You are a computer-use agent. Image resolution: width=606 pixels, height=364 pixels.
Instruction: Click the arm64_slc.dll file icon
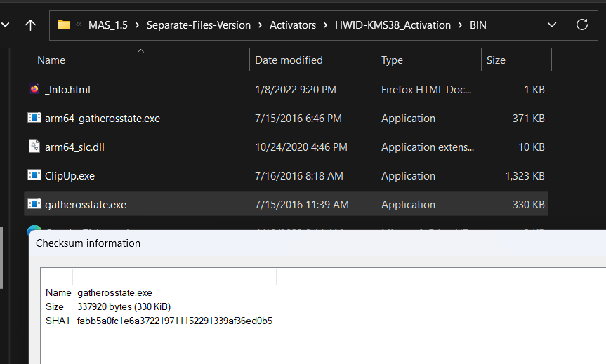[x=34, y=147]
